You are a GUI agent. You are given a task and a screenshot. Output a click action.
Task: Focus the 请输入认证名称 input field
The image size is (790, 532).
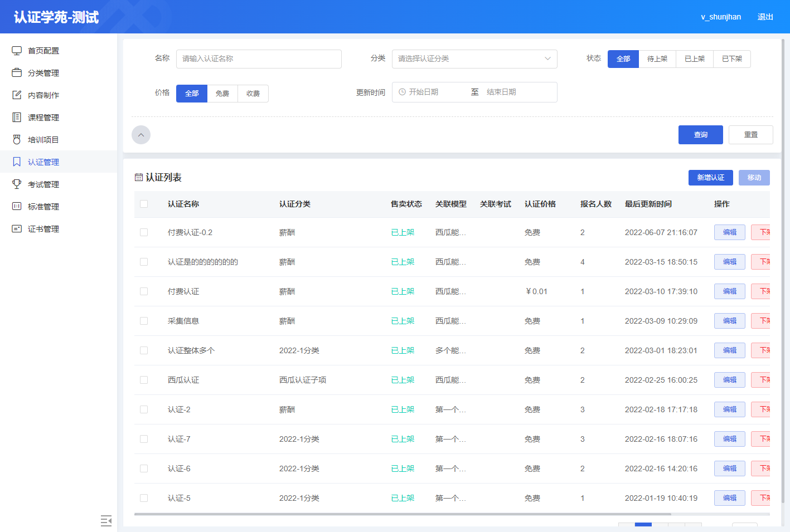point(259,59)
